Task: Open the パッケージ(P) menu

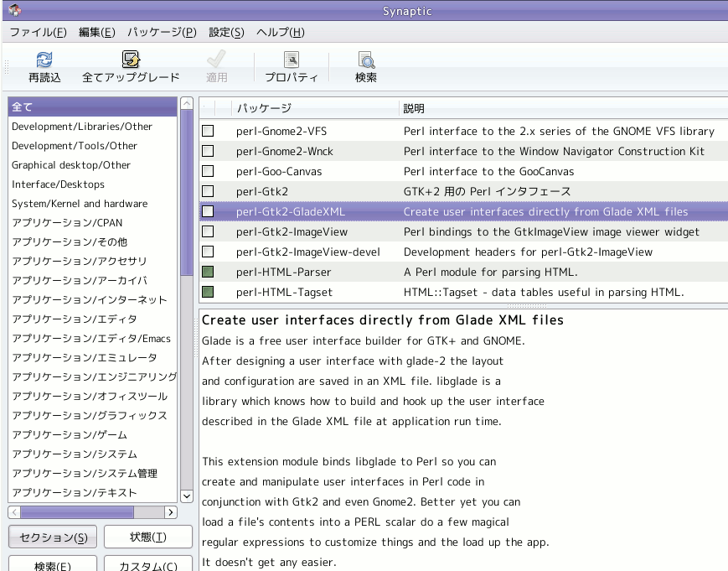Action: tap(162, 33)
